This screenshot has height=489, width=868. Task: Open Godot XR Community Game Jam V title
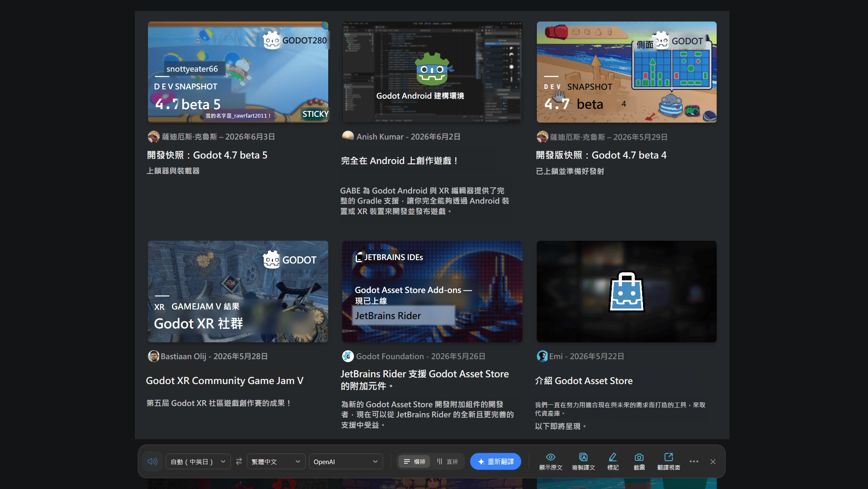pos(225,381)
